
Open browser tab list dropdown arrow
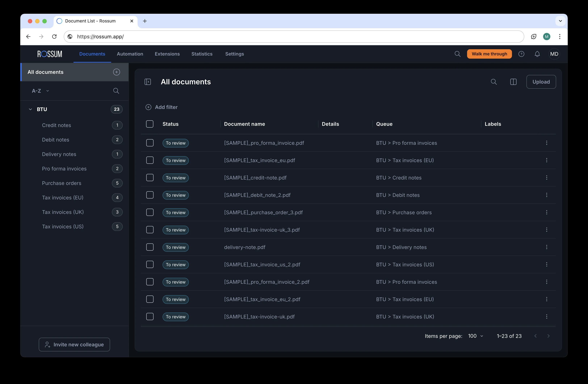tap(560, 21)
